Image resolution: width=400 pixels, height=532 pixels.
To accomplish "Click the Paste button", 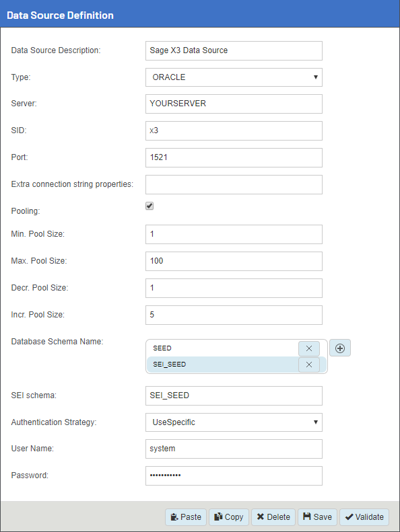I will pyautogui.click(x=186, y=517).
